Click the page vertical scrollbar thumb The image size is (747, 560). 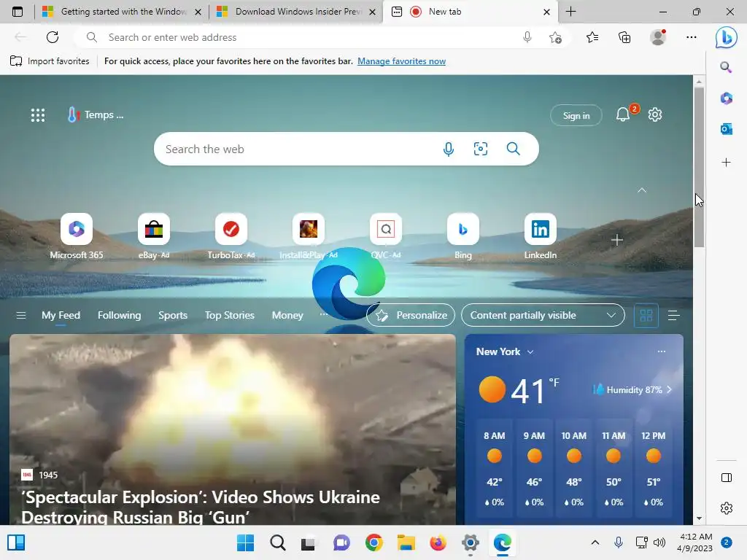tap(699, 167)
